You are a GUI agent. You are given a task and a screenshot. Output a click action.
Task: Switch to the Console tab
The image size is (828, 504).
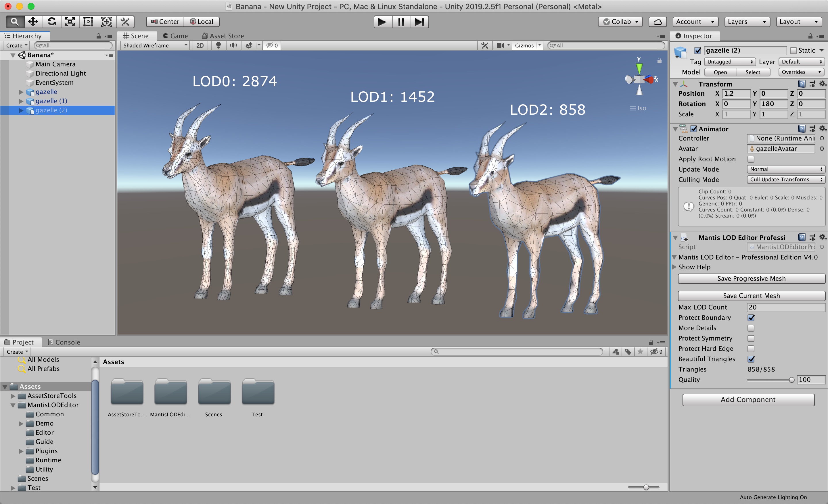click(x=64, y=342)
